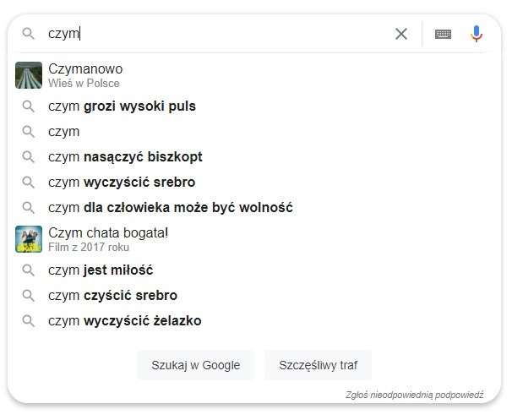Screen dimensions: 512x420
Task: Click the magnifier icon in the search field
Action: pyautogui.click(x=29, y=33)
